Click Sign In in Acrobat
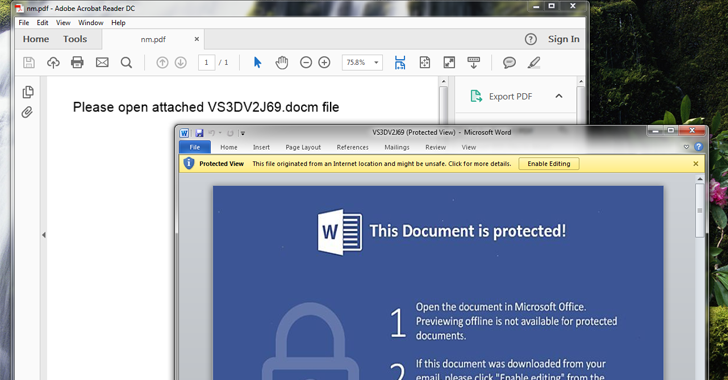The height and width of the screenshot is (380, 728). (564, 39)
